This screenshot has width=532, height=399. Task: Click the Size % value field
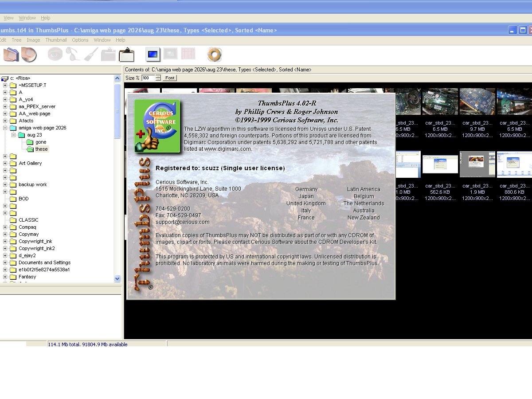pos(148,78)
